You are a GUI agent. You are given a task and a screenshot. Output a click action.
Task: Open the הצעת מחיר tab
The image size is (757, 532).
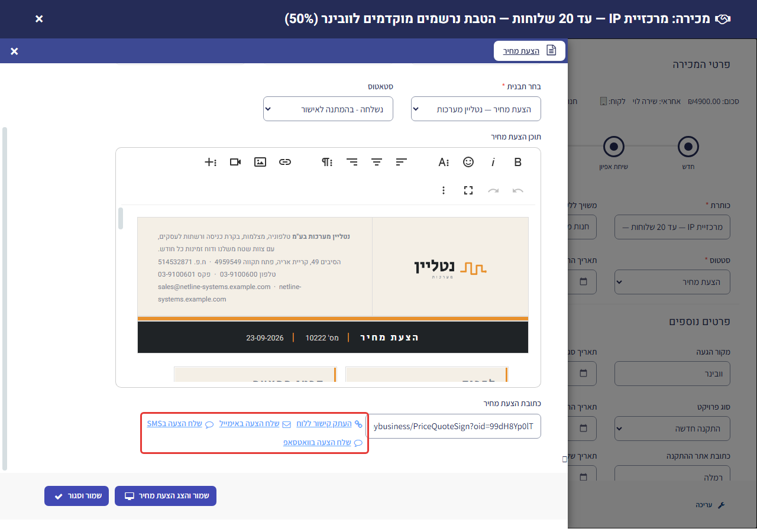pos(530,51)
